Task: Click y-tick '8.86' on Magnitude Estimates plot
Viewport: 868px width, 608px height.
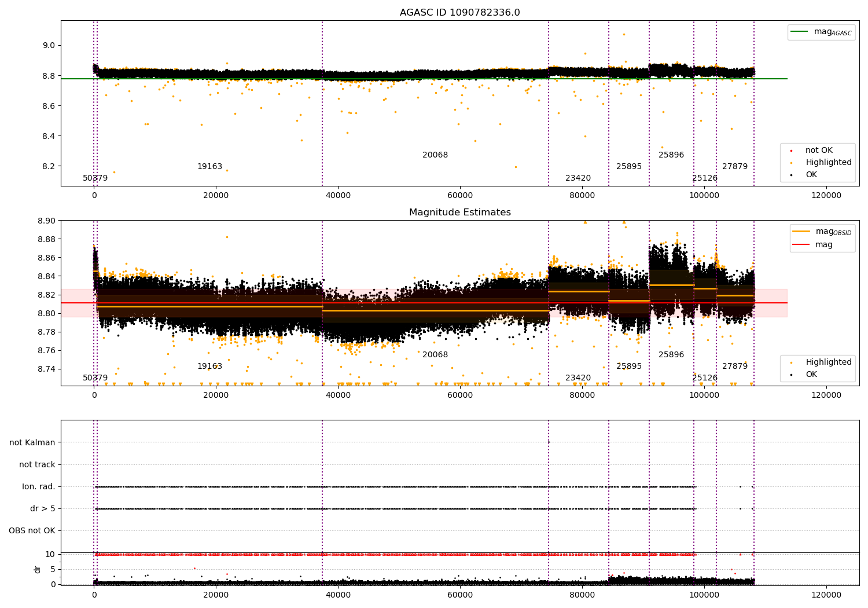Action: [47, 258]
